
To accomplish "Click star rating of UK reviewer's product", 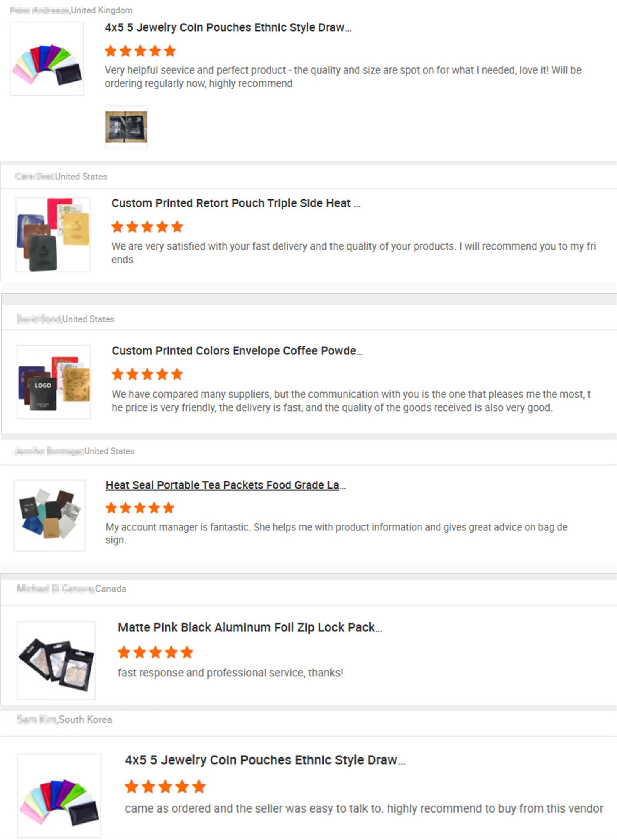I will pos(140,51).
